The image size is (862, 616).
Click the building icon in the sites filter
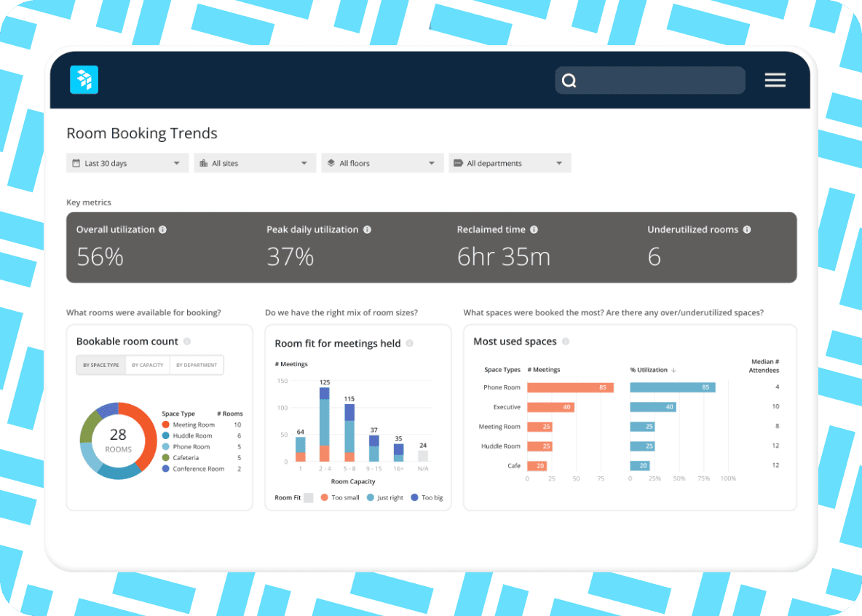tap(205, 162)
